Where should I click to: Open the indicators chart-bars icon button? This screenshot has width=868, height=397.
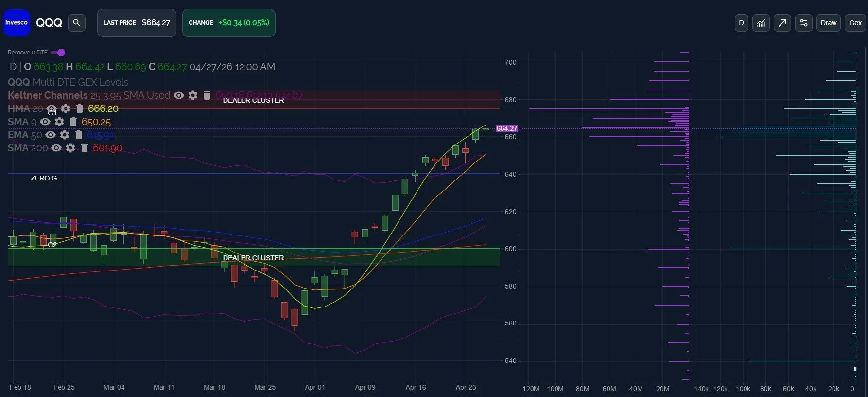point(761,23)
